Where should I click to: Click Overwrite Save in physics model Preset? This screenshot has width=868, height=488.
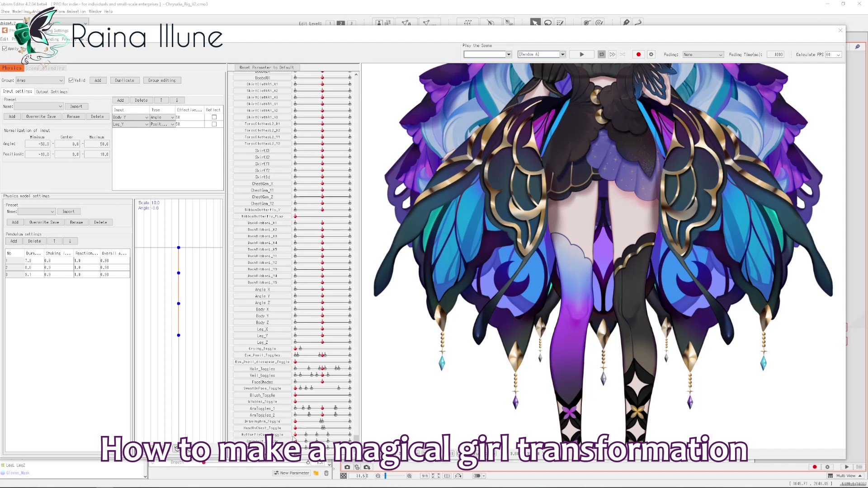pos(44,222)
